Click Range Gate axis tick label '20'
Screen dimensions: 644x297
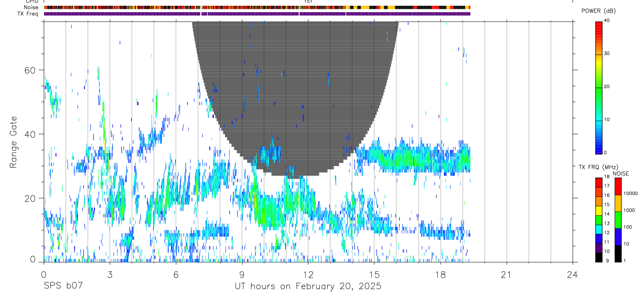click(x=30, y=198)
